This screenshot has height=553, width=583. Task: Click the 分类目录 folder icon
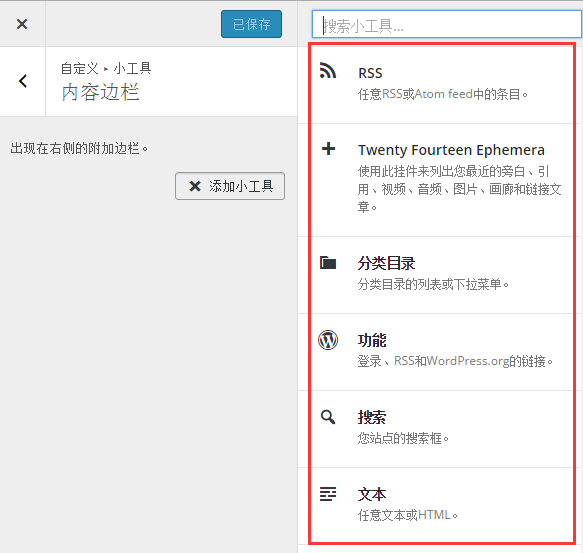[x=328, y=263]
